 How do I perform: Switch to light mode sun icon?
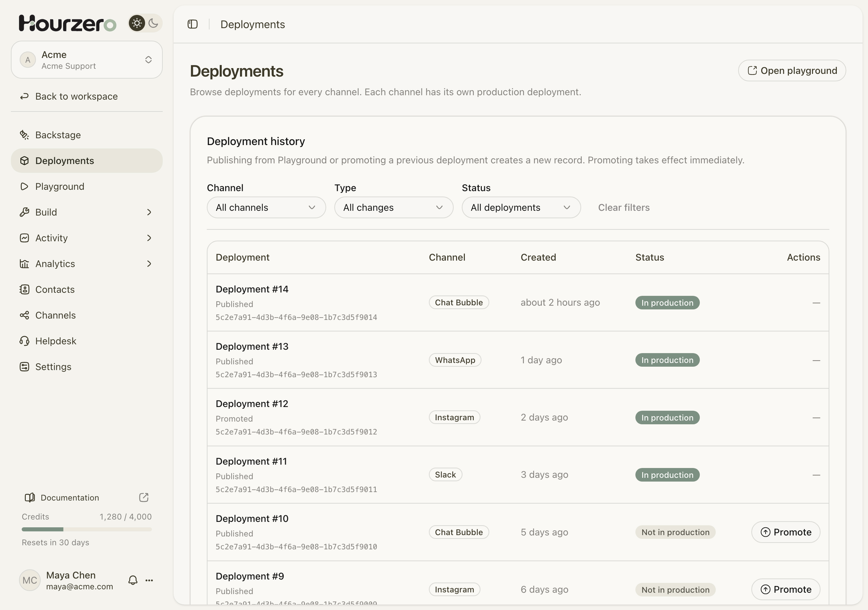[137, 23]
